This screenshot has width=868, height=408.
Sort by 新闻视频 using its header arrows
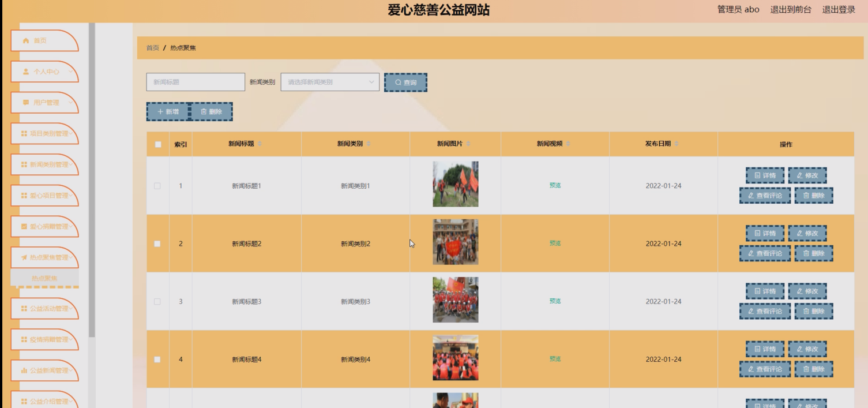[568, 144]
